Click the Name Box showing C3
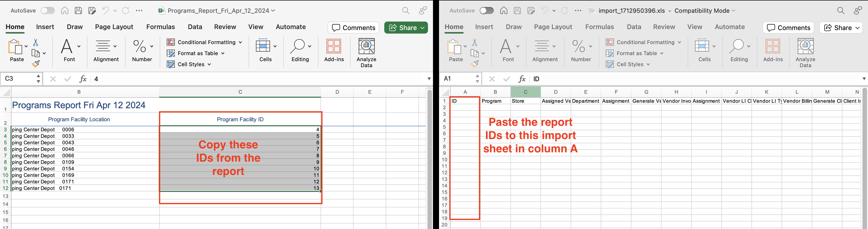The height and width of the screenshot is (229, 868). coord(19,79)
